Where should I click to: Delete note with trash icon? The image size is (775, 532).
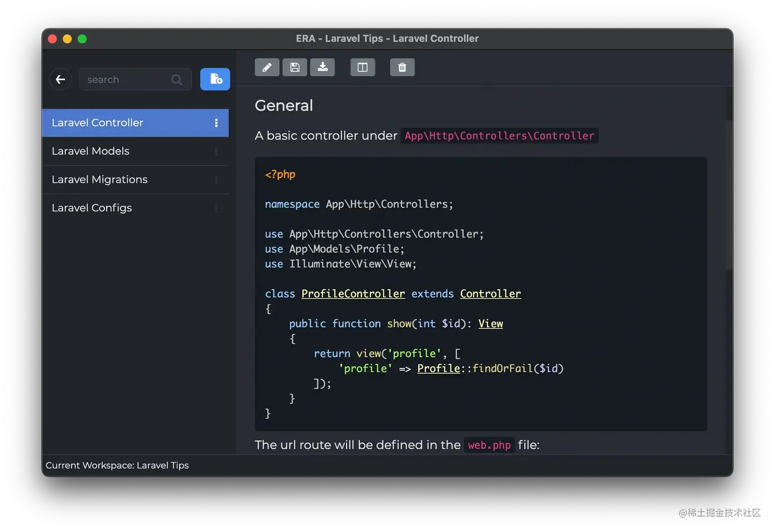(x=402, y=67)
